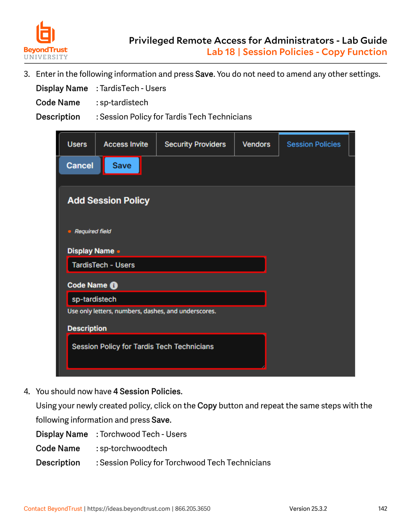Click the 'Torchwood Tech - Users' text
The width and height of the screenshot is (411, 532).
click(x=143, y=434)
